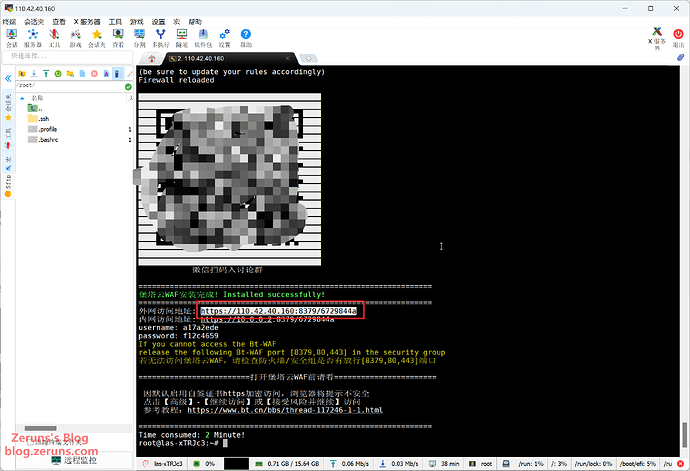The height and width of the screenshot is (471, 690).
Task: Click the SFTP upload arrow icon
Action: point(46,74)
